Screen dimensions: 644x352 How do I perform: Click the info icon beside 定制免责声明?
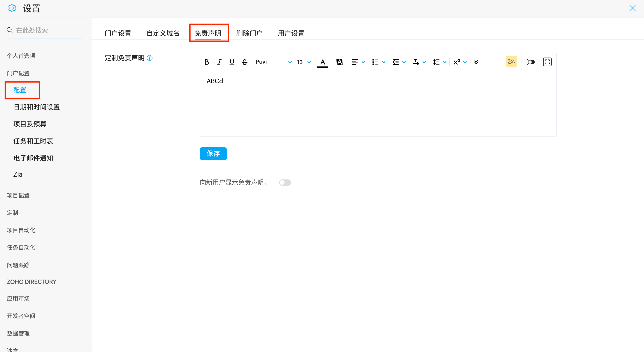coord(150,58)
